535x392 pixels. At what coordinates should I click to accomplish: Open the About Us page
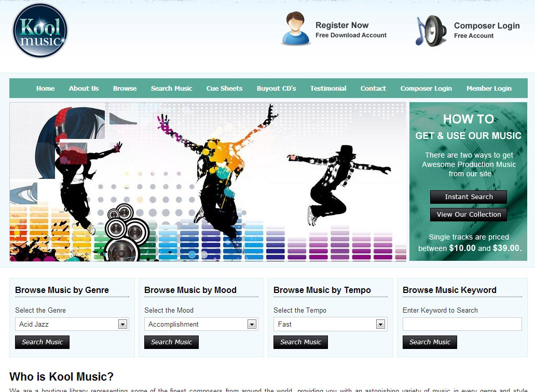[84, 88]
